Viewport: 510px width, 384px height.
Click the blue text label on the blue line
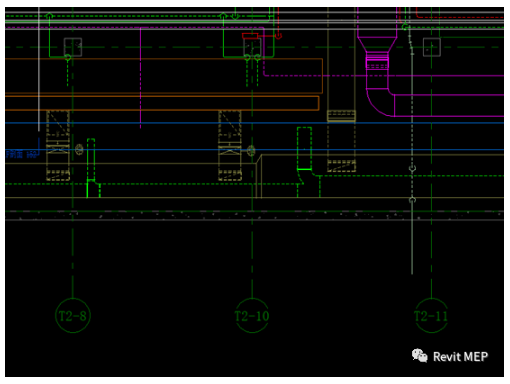21,154
